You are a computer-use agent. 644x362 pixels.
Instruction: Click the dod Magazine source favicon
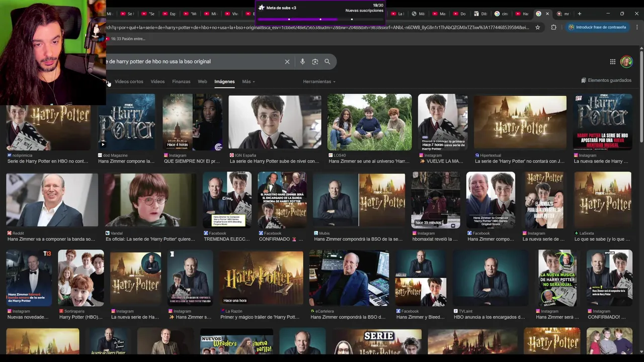point(100,155)
